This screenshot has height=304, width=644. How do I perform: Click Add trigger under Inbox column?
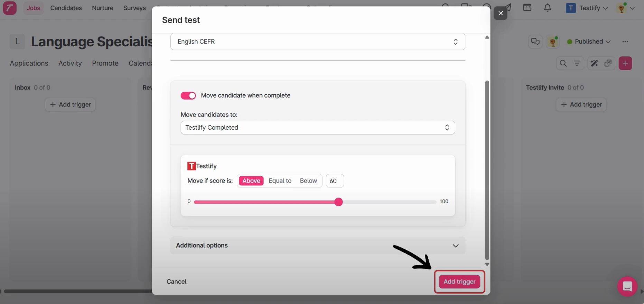click(70, 104)
